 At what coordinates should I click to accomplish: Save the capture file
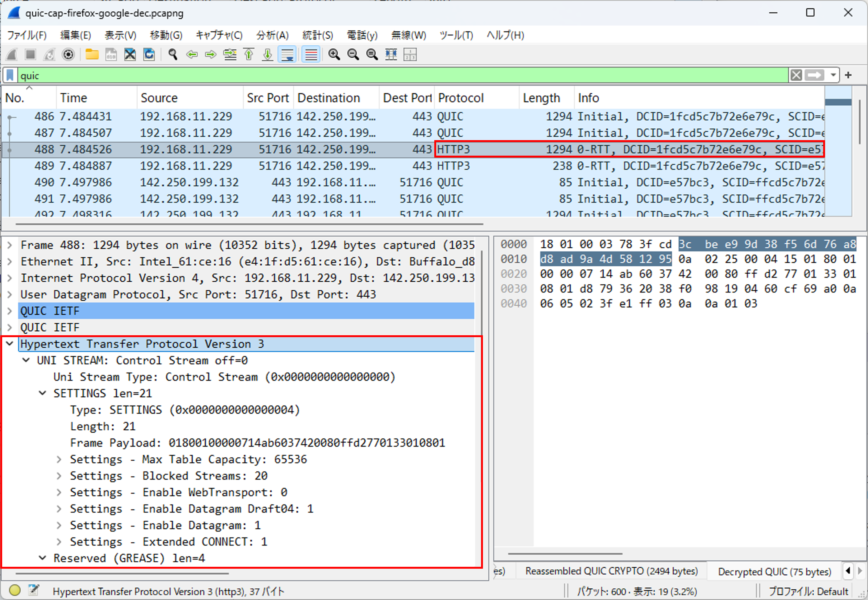[x=111, y=54]
